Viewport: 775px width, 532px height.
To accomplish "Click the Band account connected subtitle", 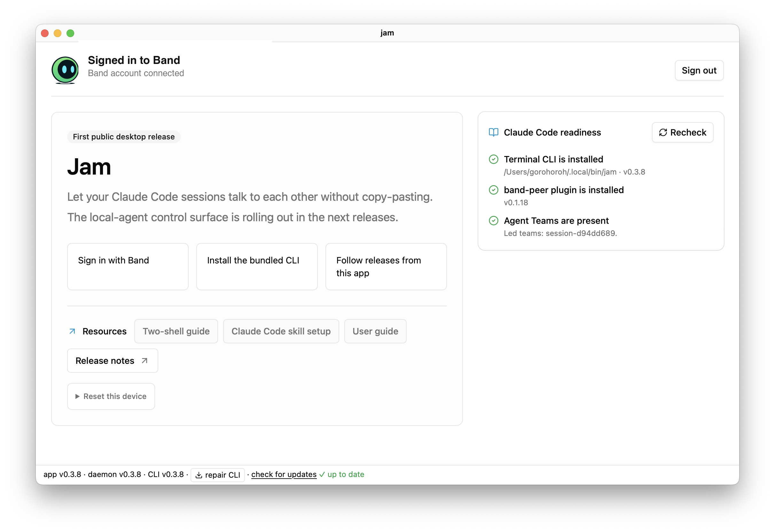I will coord(136,73).
